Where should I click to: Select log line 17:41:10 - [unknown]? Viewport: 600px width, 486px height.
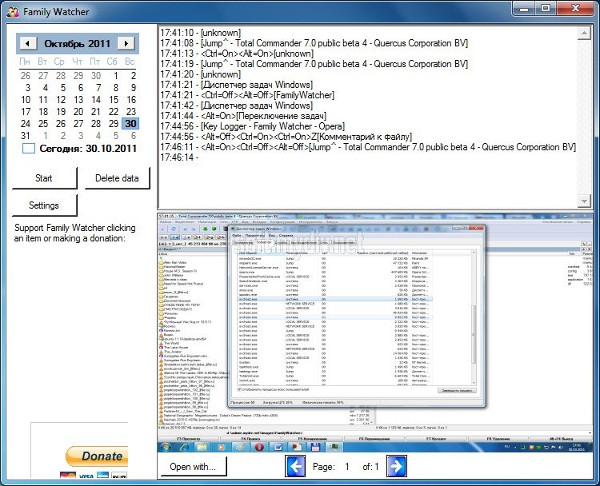point(201,33)
